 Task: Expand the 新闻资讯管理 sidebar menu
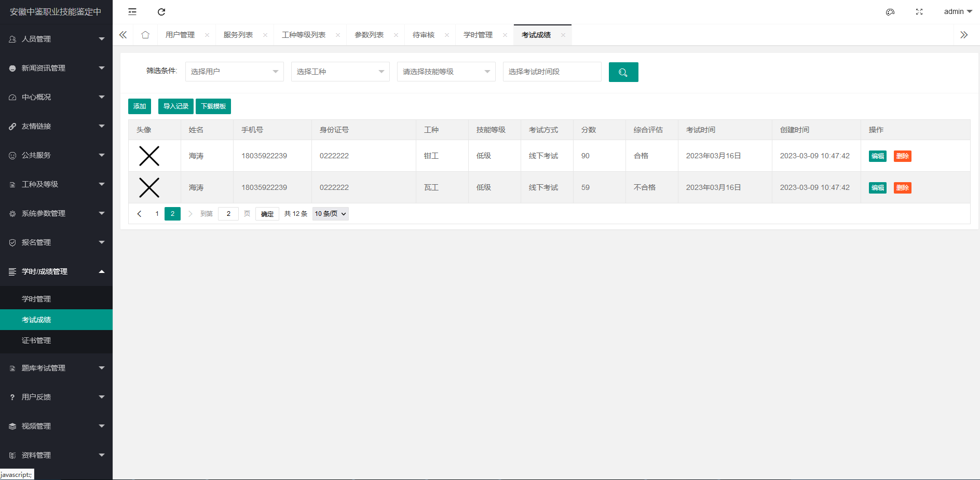[x=56, y=68]
